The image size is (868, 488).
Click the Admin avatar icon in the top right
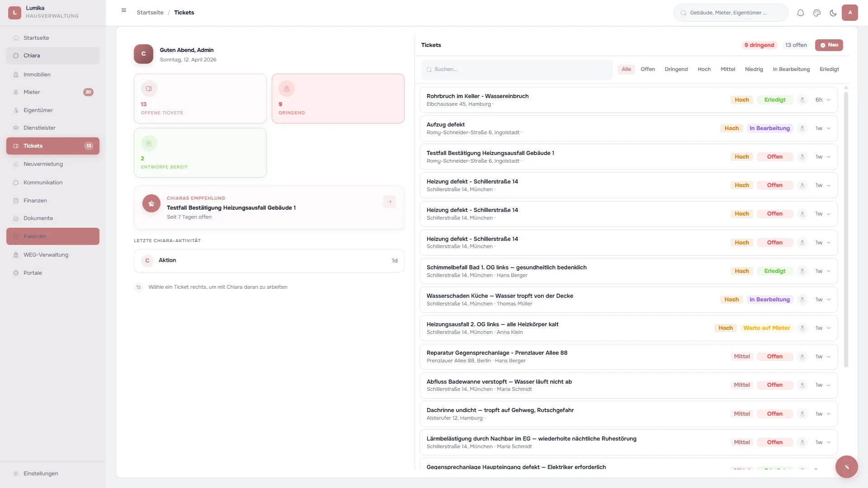pyautogui.click(x=849, y=13)
